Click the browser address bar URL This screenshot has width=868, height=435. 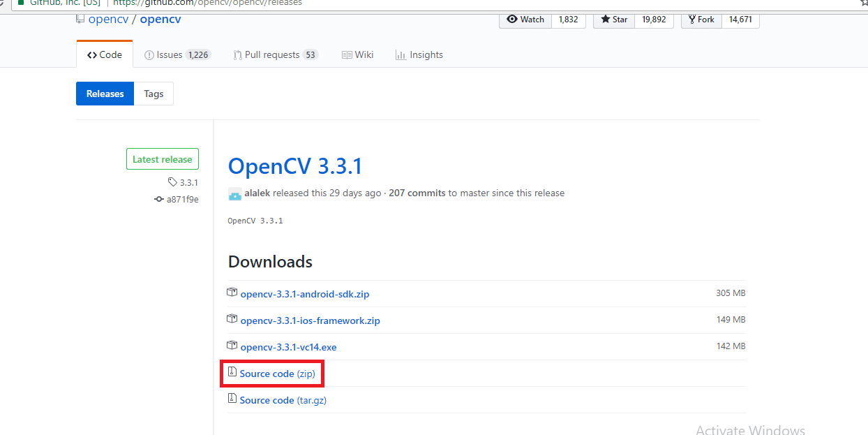(x=207, y=3)
